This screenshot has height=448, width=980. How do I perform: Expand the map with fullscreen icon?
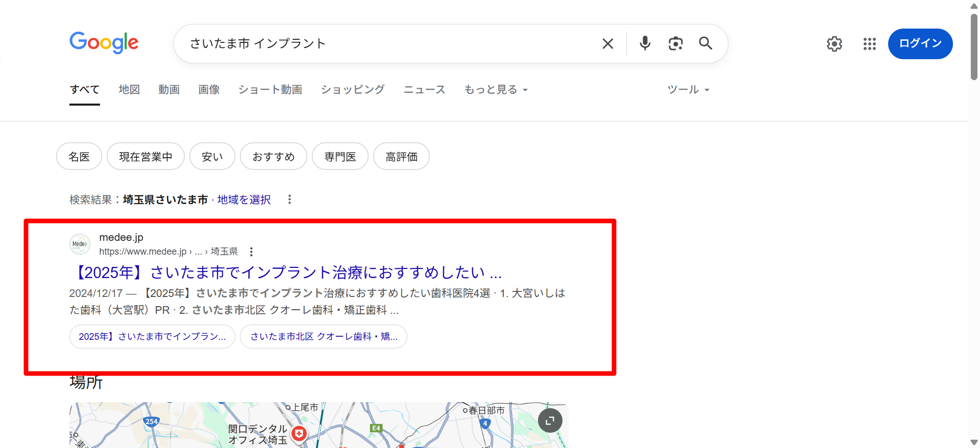(x=550, y=421)
